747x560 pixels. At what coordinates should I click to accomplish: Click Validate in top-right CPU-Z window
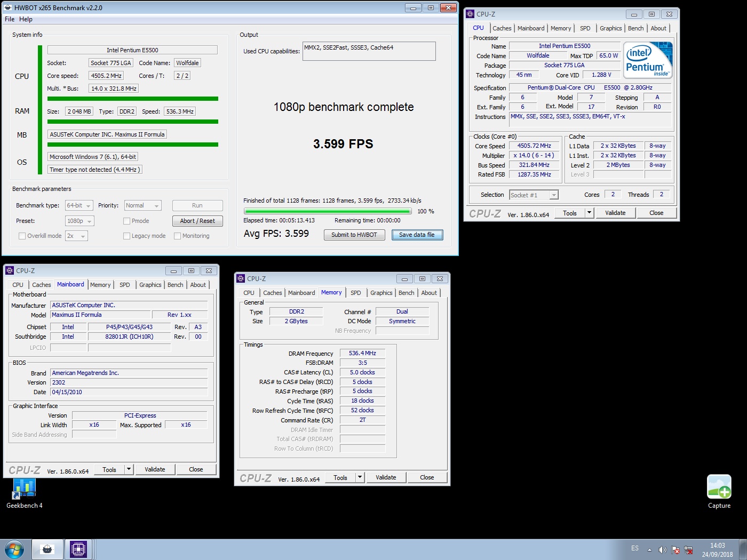(x=615, y=213)
